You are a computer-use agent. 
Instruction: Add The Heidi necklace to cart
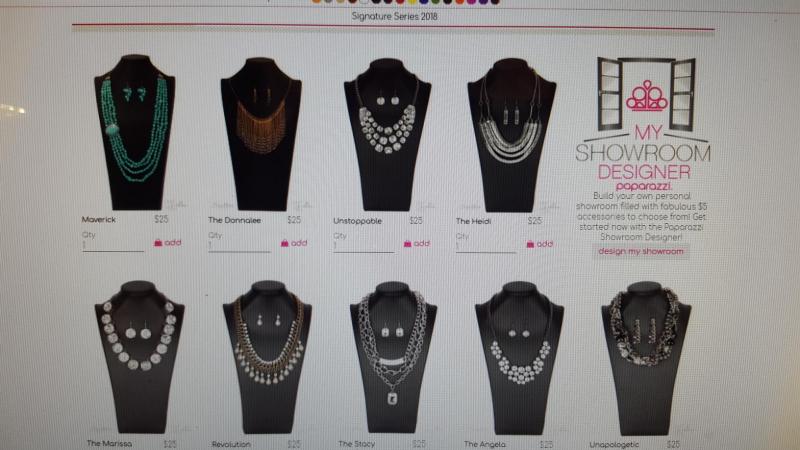(540, 244)
